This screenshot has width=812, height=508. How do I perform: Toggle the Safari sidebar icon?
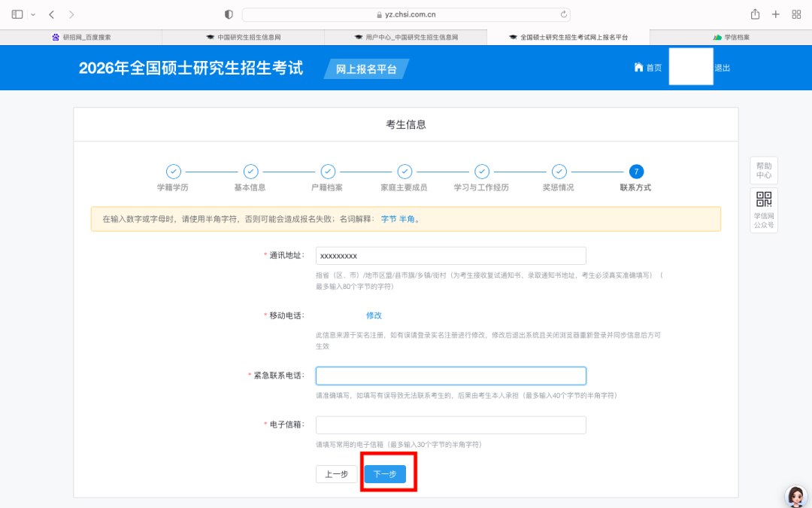[x=17, y=14]
